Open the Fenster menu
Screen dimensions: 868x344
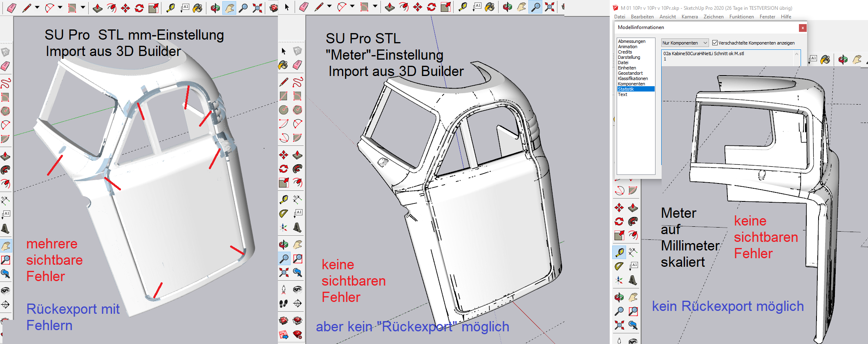click(x=767, y=17)
